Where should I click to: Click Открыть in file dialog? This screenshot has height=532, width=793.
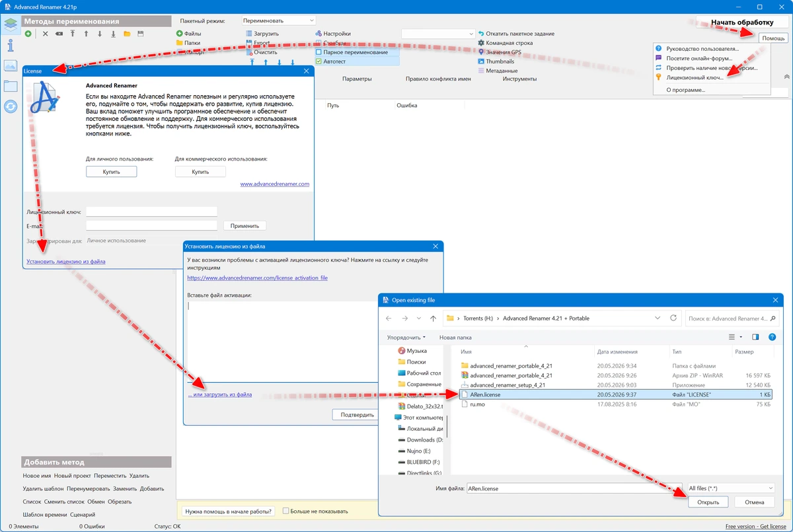tap(708, 502)
